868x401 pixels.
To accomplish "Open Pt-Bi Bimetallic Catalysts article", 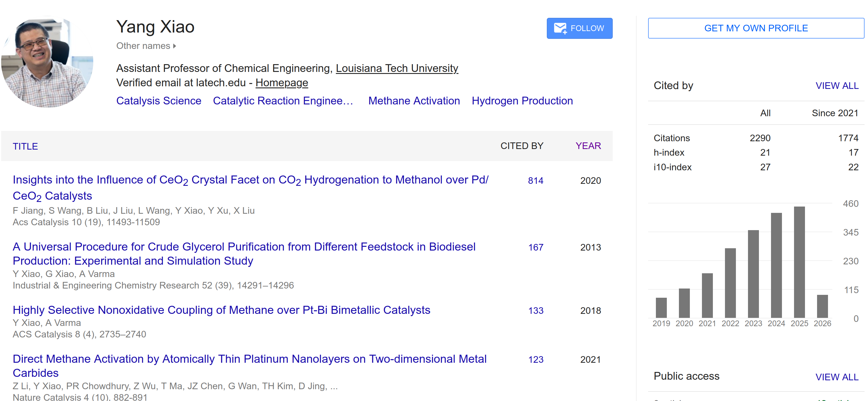I will point(221,310).
